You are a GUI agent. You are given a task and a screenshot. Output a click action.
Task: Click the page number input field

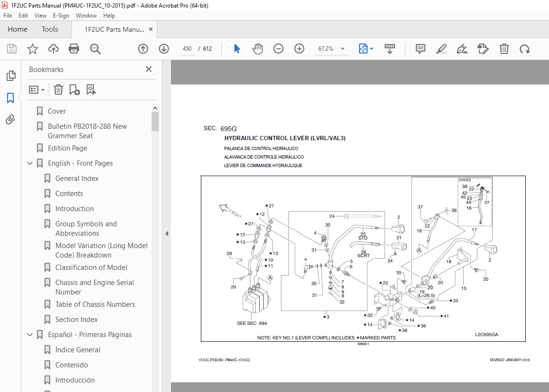[187, 49]
